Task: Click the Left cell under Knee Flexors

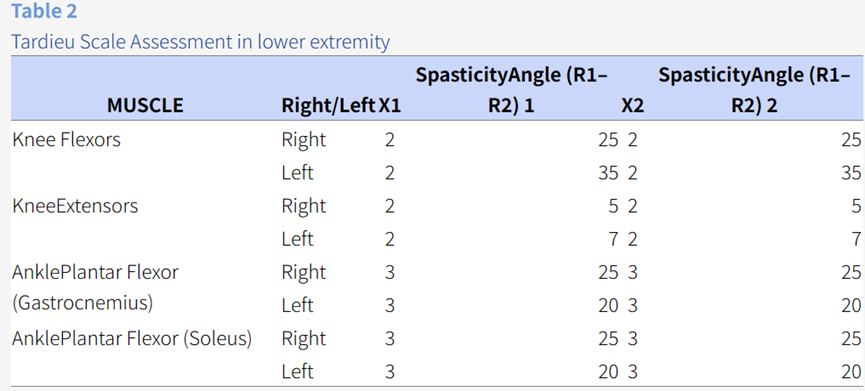Action: (x=297, y=173)
